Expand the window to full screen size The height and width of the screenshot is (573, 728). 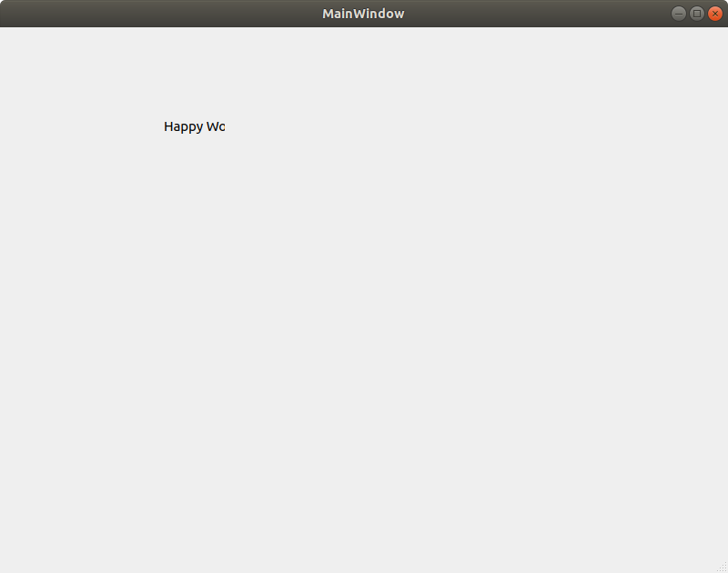click(x=697, y=14)
